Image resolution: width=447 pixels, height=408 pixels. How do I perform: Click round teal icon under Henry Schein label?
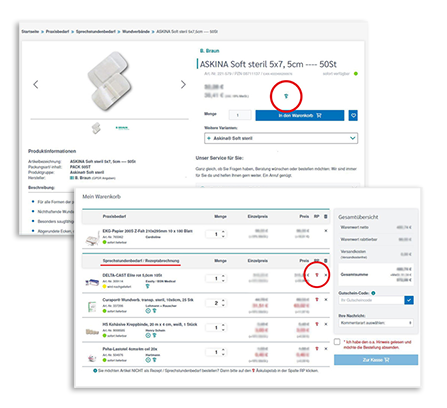coord(148,335)
